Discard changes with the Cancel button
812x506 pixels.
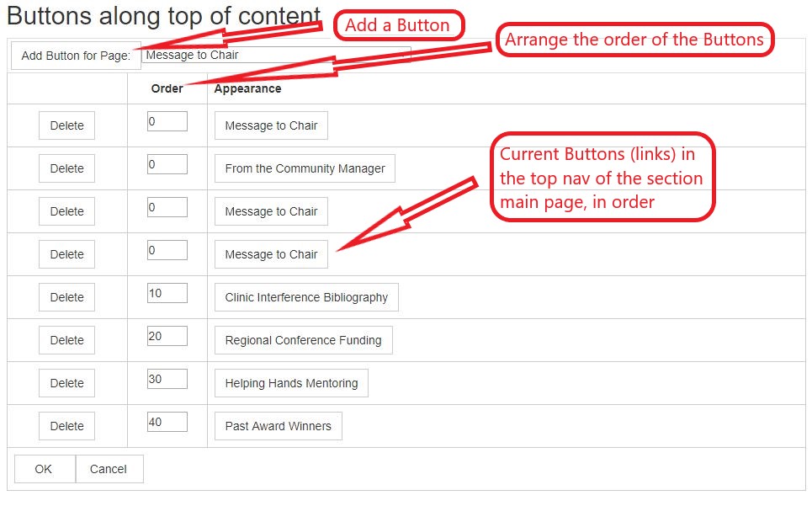tap(109, 469)
